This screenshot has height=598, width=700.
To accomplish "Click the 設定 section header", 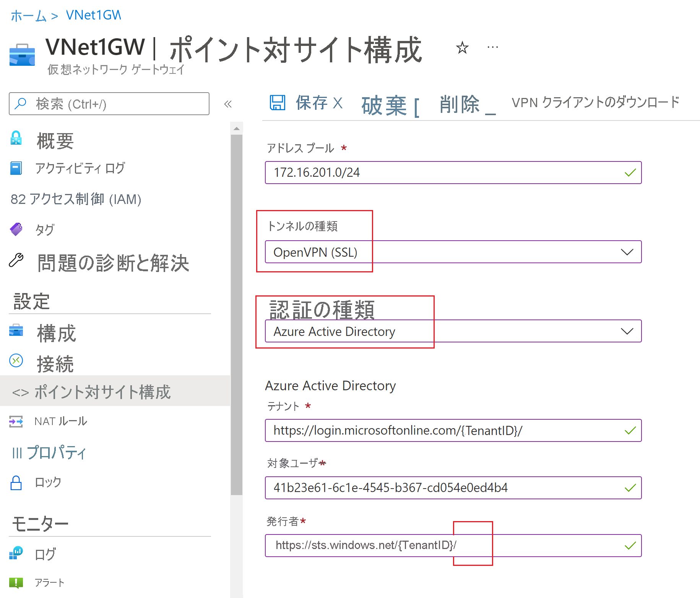I will (32, 301).
